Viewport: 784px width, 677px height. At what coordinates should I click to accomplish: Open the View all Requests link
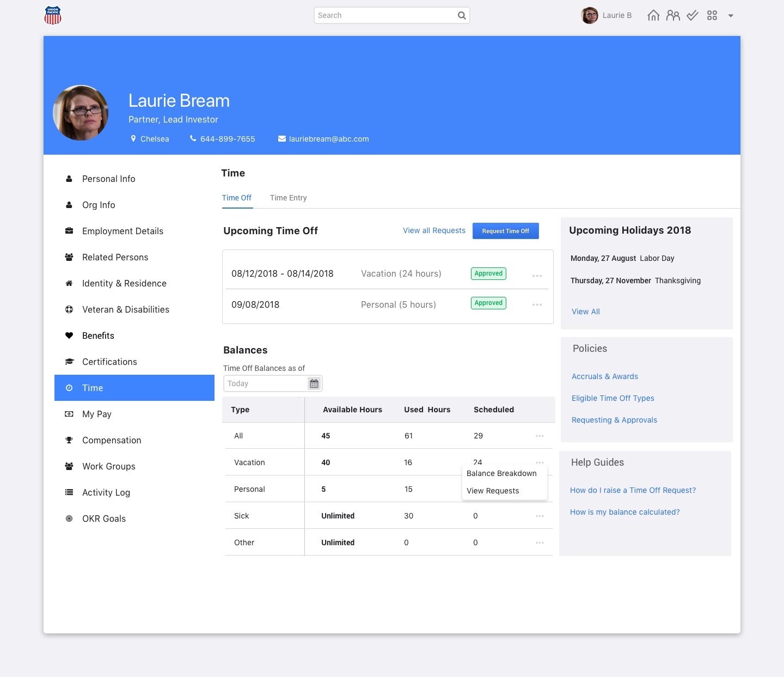(434, 230)
